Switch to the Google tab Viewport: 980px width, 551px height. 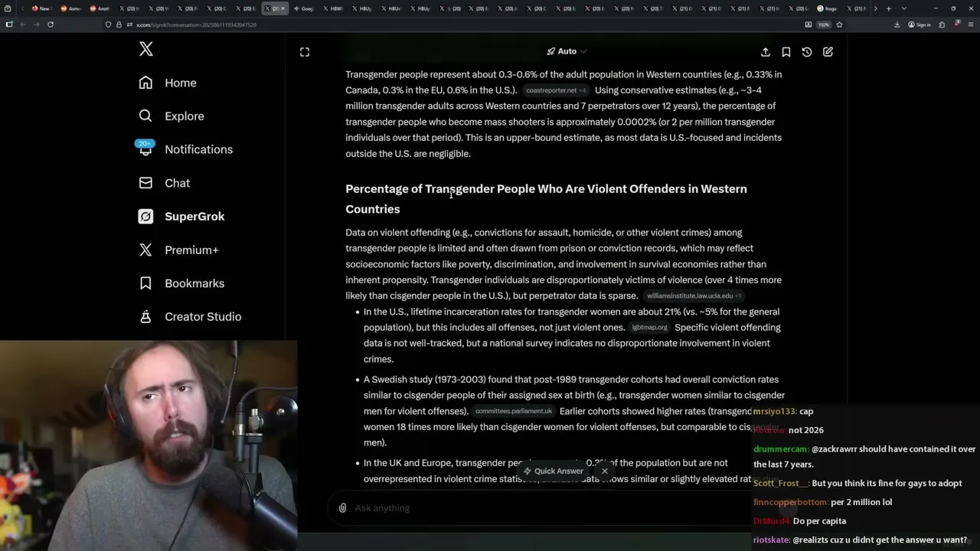click(304, 8)
